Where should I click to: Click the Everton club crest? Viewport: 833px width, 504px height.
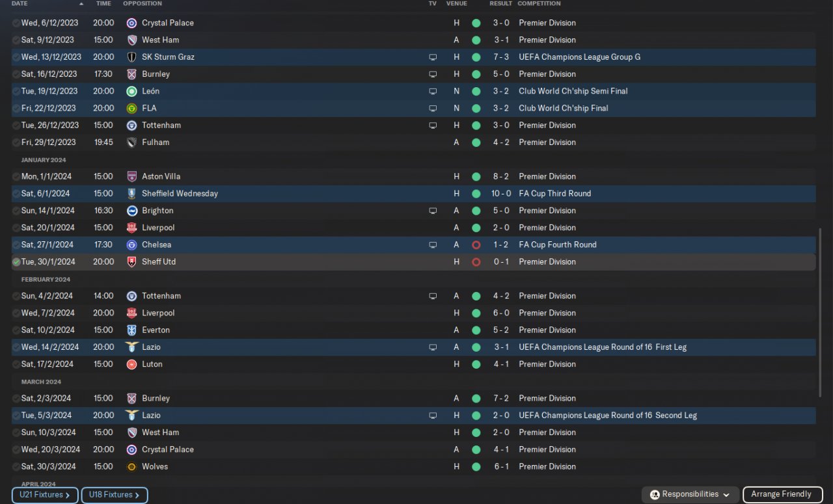[131, 330]
